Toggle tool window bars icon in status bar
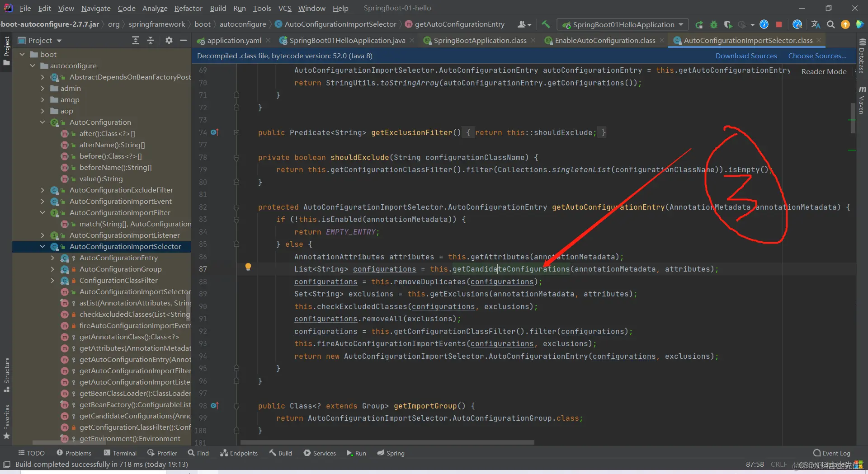Image resolution: width=868 pixels, height=474 pixels. [6, 464]
